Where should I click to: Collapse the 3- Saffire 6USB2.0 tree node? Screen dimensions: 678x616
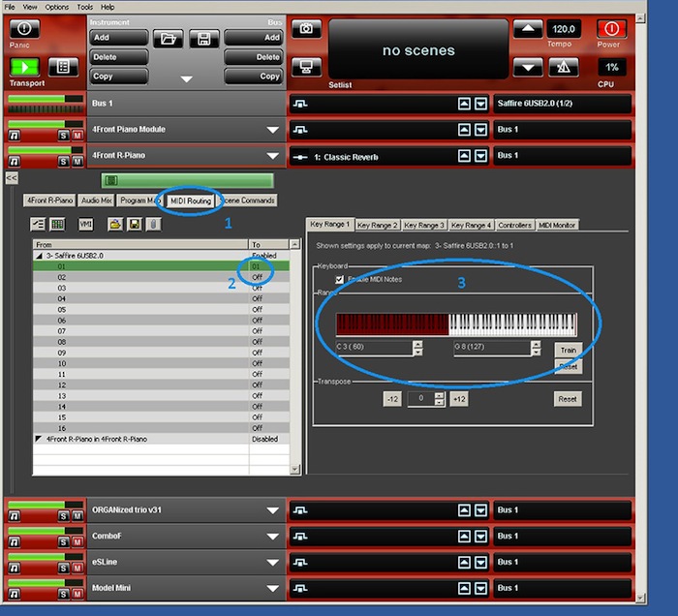point(39,256)
